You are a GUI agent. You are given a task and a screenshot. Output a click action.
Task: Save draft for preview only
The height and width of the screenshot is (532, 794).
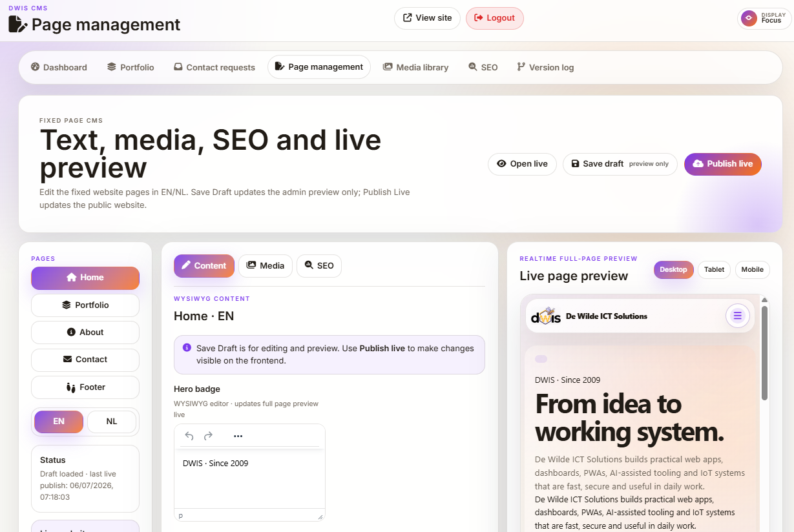tap(620, 164)
